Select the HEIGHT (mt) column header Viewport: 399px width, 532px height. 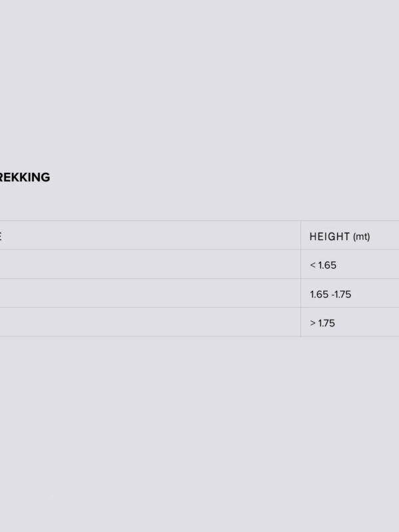pyautogui.click(x=350, y=235)
